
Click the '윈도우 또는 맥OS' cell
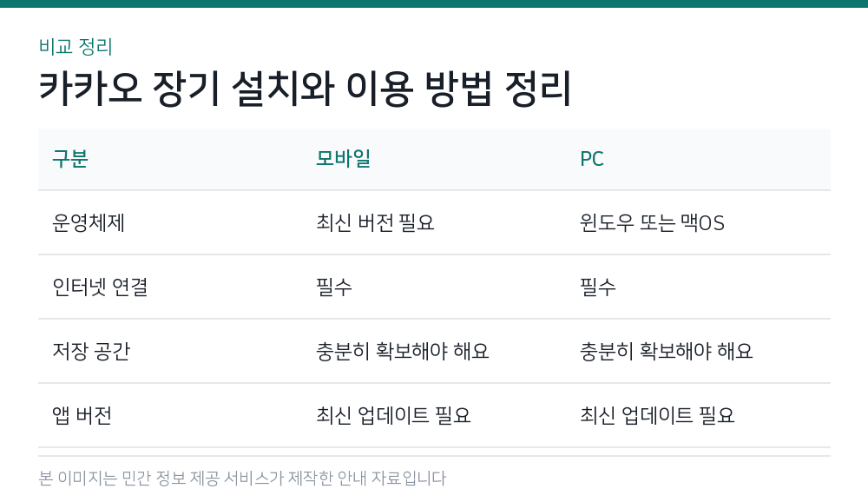652,222
